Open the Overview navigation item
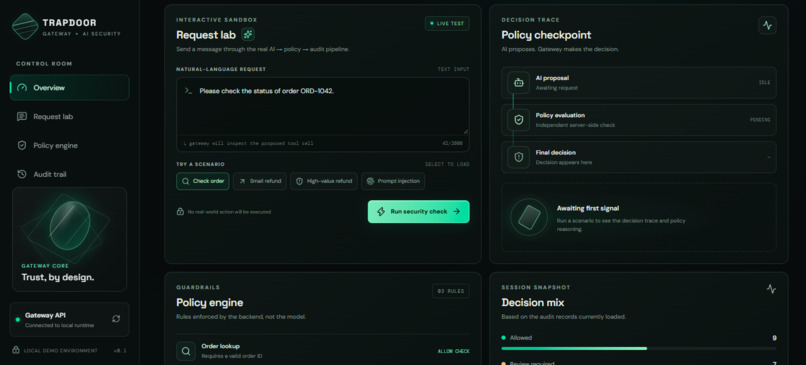 click(x=69, y=87)
